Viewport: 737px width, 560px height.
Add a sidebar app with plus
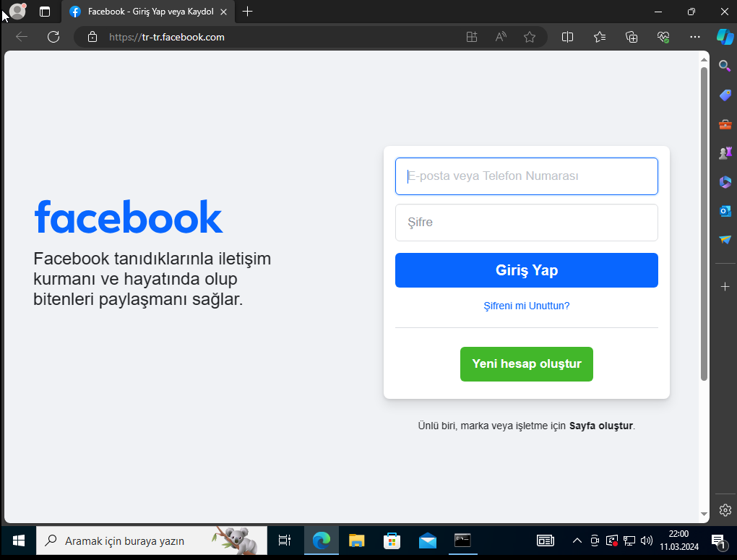(x=725, y=287)
